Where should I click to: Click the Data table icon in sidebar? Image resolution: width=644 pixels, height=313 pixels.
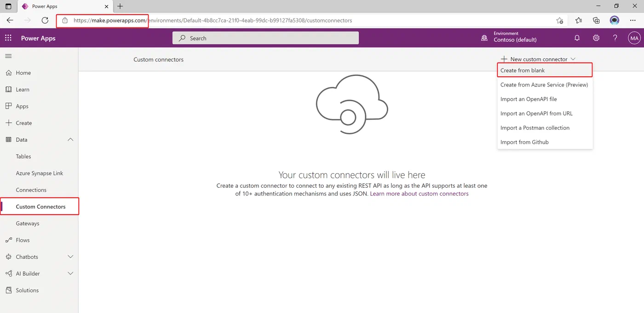coord(8,139)
